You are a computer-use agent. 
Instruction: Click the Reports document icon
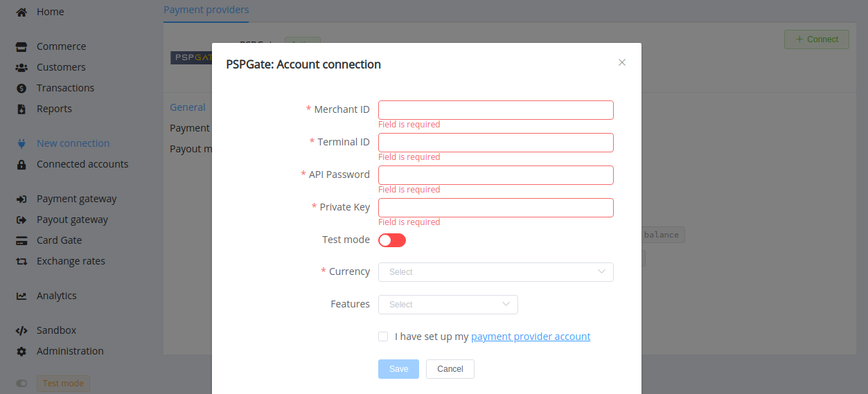[21, 109]
